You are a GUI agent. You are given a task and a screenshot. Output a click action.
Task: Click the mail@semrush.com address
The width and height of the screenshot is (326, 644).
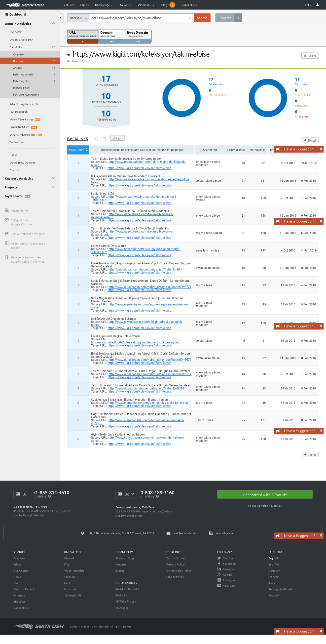(x=185, y=533)
